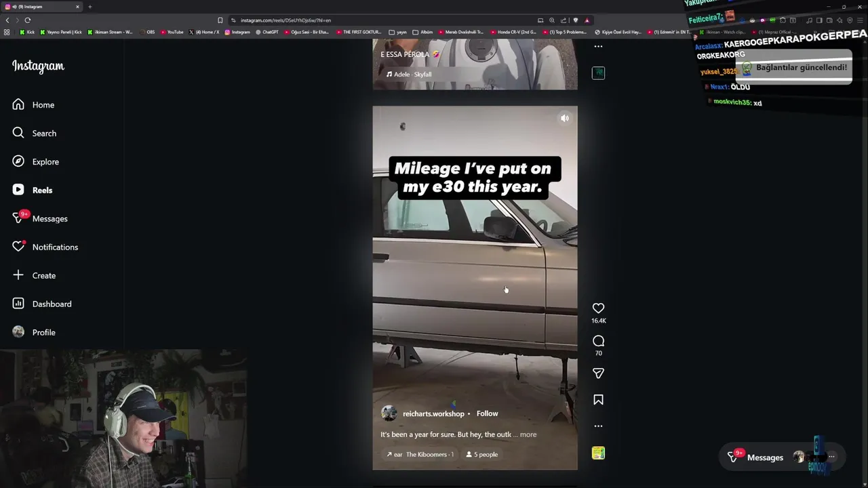Bookmark this page via bookmark icon
Image resolution: width=868 pixels, height=488 pixels.
(220, 20)
